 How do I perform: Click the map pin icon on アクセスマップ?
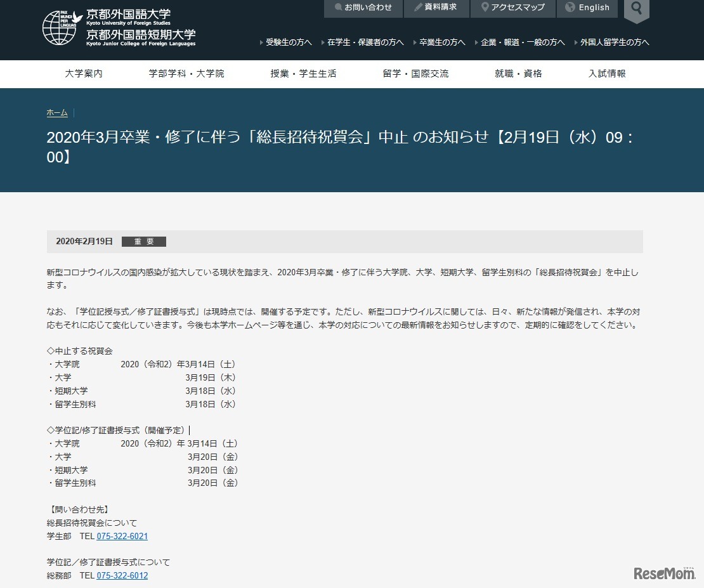point(486,8)
